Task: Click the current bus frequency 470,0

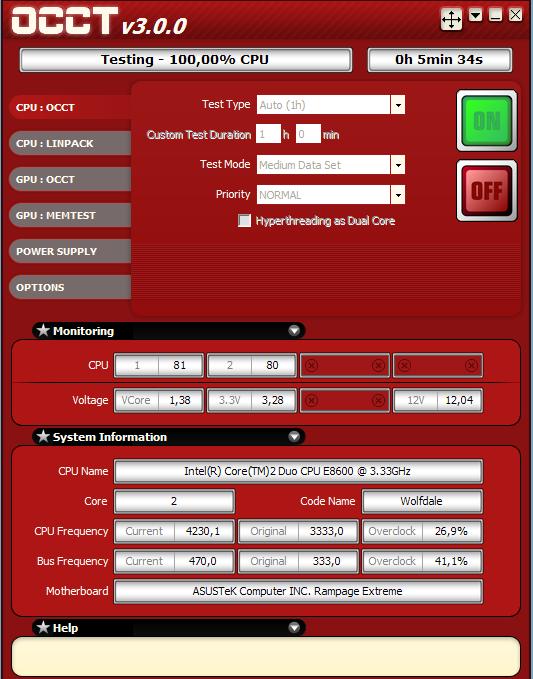Action: point(204,561)
